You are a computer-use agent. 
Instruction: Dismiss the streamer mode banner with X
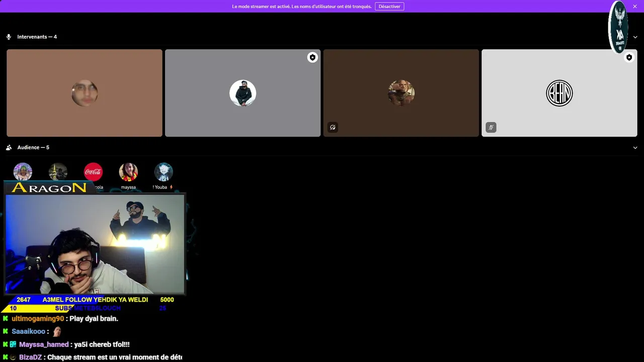click(x=635, y=7)
